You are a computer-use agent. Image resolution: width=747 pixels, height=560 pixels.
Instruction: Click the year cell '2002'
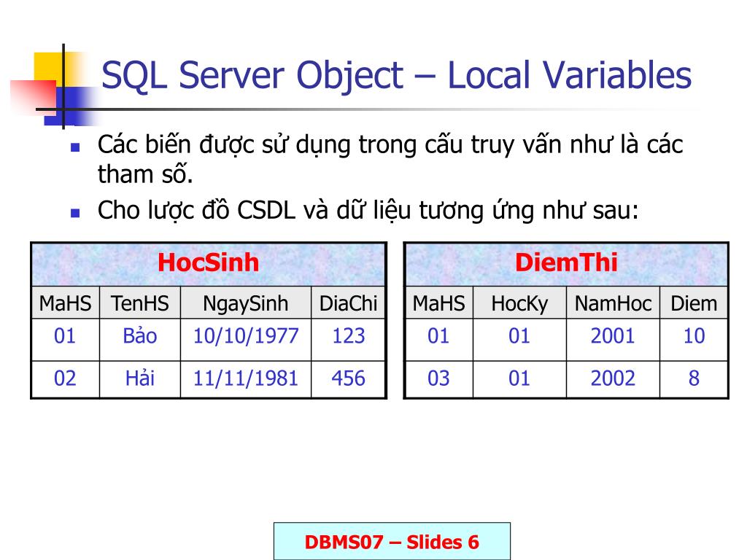613,379
